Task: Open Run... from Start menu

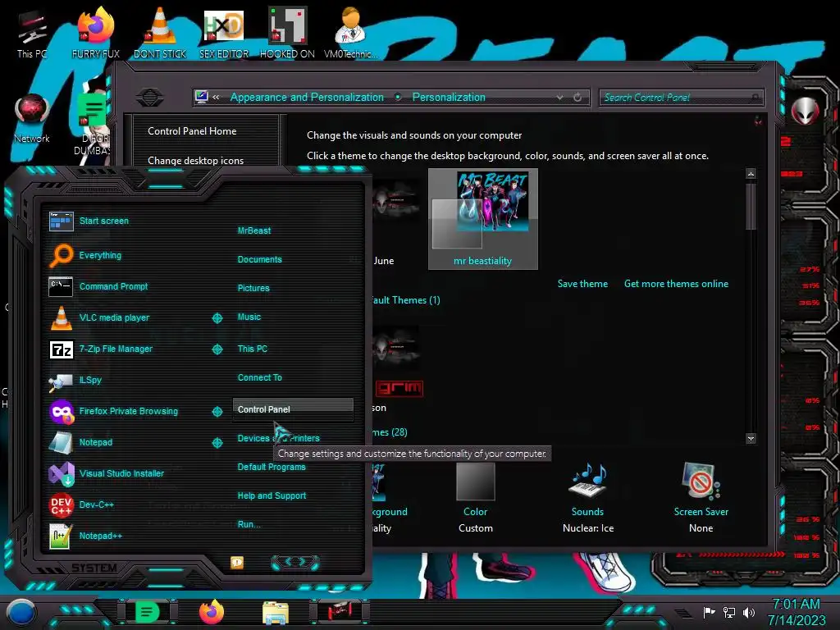Action: coord(249,524)
